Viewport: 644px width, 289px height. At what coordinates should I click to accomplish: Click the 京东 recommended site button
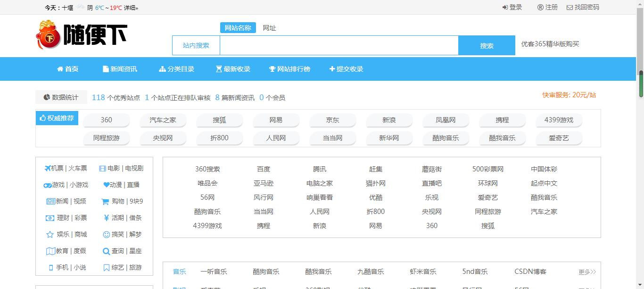click(x=333, y=120)
